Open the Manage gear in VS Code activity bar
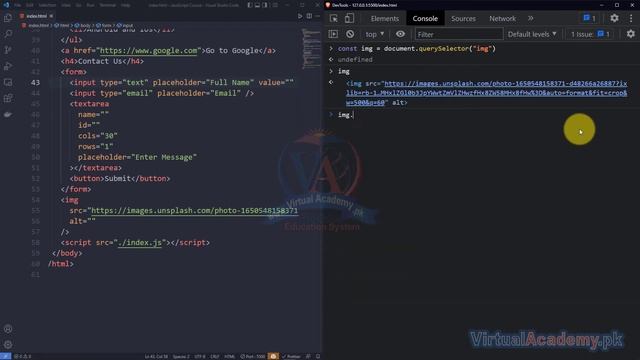The height and width of the screenshot is (360, 640). coord(8,344)
